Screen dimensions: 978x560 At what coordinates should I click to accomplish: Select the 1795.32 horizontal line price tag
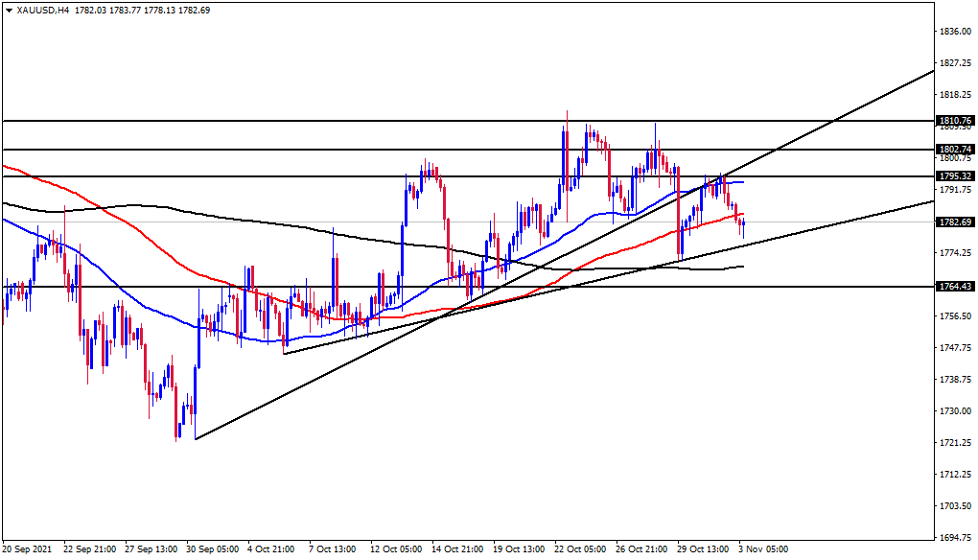[956, 176]
